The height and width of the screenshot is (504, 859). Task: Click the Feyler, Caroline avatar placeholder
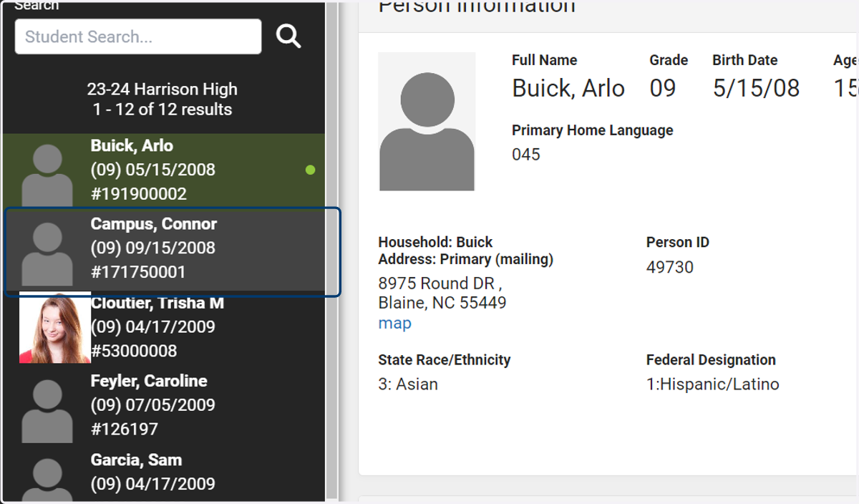[47, 411]
